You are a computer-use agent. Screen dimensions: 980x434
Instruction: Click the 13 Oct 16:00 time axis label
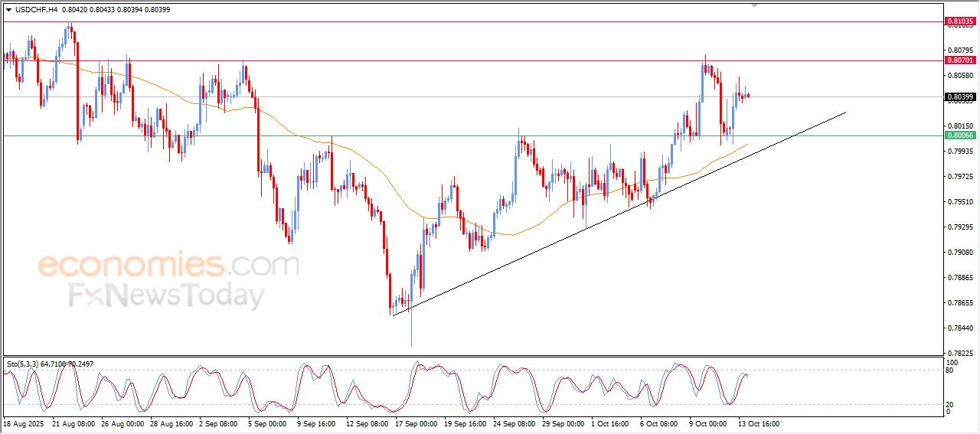(x=759, y=423)
